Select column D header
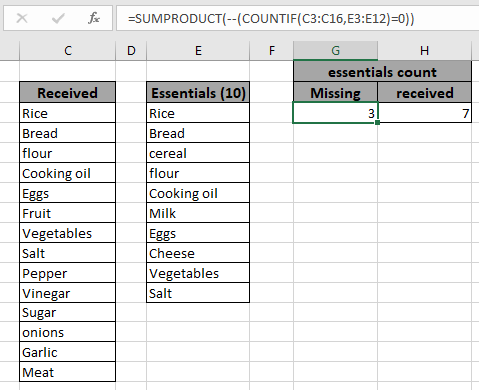This screenshot has width=479, height=390. tap(131, 51)
